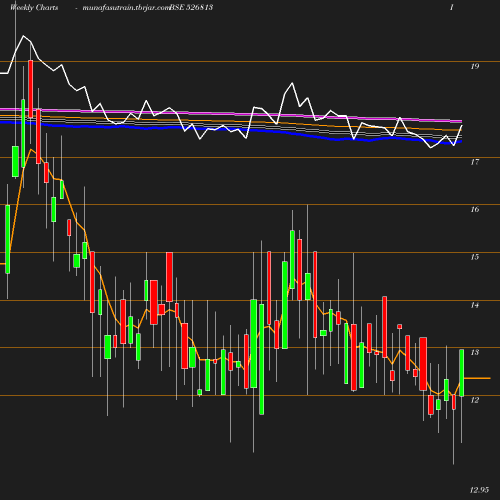
Task: Click the munafasutra website text
Action: click(x=126, y=8)
